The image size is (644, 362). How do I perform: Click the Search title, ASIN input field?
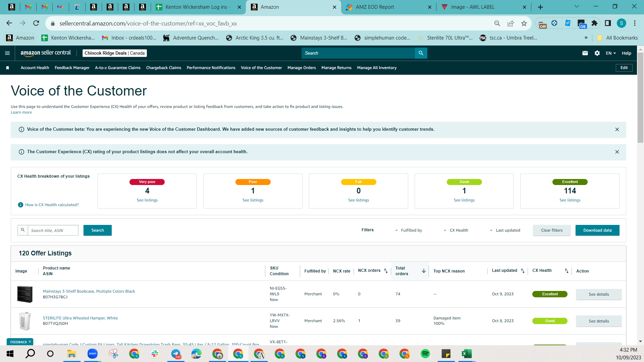point(53,230)
